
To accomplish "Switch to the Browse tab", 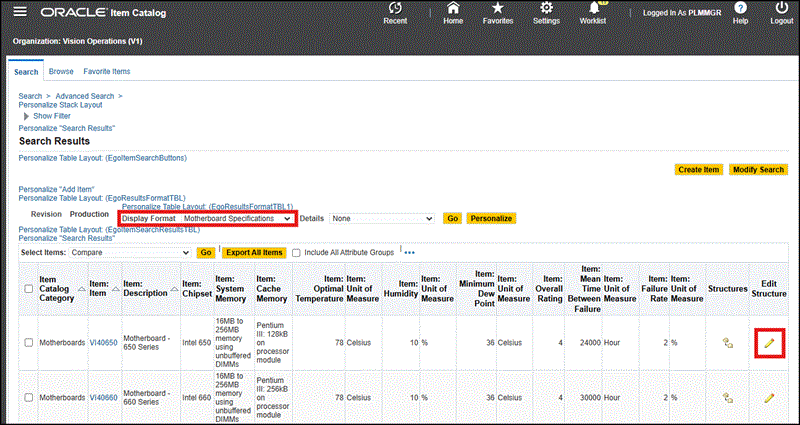I will pyautogui.click(x=61, y=71).
